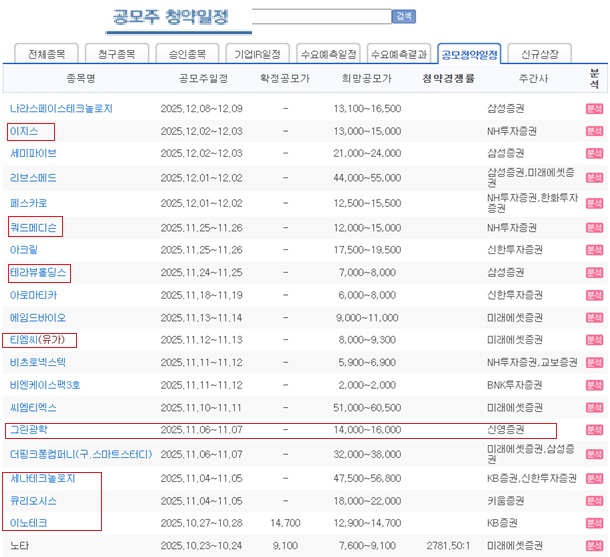Open the 그린광학 stock link
The image size is (610, 557).
(x=28, y=430)
